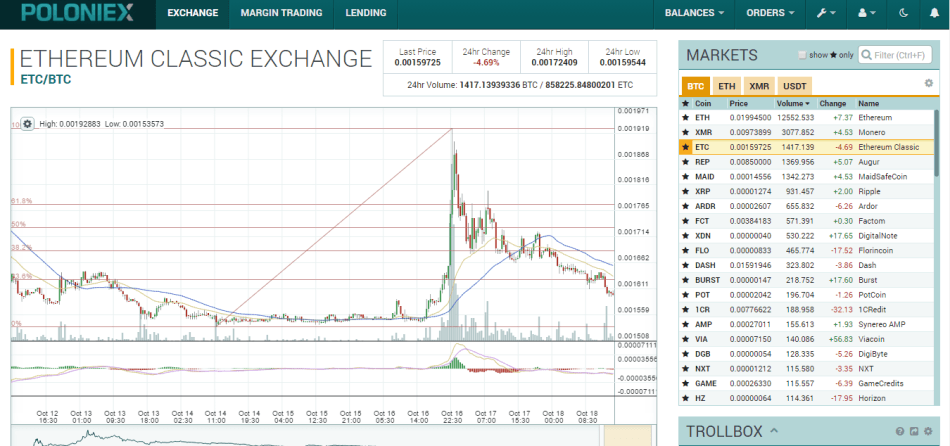Select the 1CRedit market row
This screenshot has width=950, height=446.
point(807,310)
